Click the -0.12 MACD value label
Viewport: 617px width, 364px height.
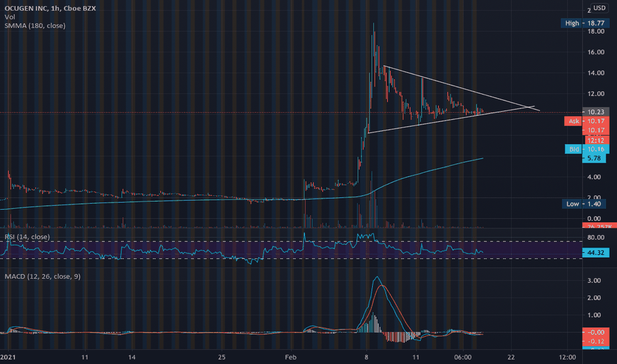point(596,341)
